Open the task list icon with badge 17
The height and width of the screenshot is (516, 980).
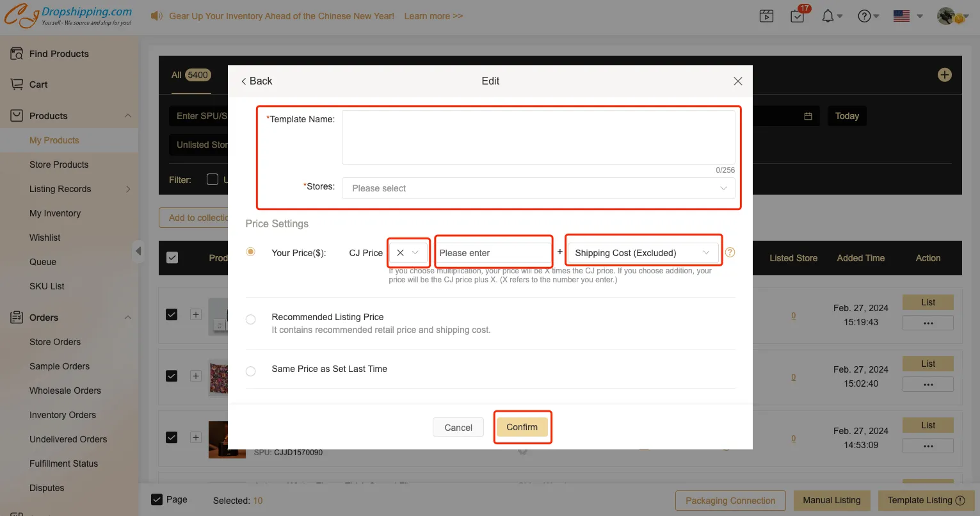click(798, 16)
